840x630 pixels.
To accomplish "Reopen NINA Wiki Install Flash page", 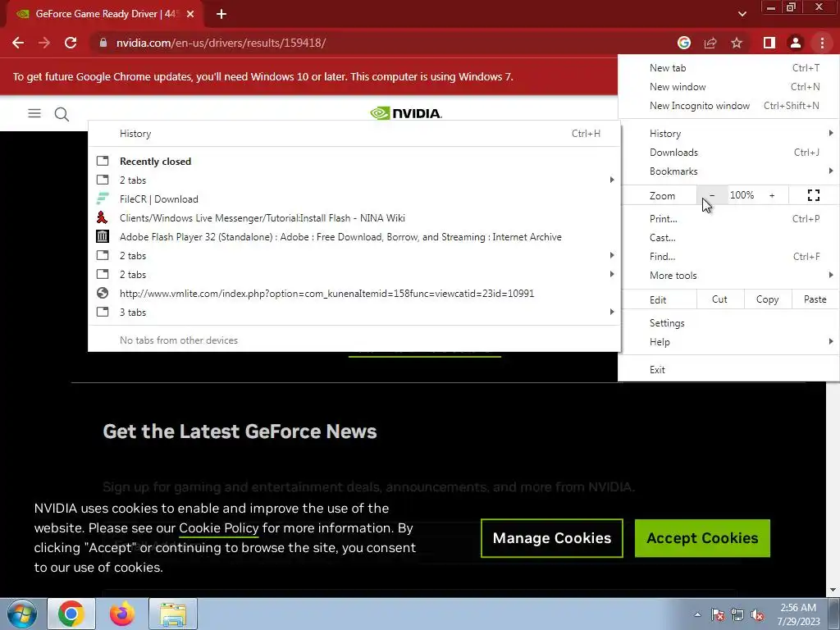I will (x=354, y=218).
